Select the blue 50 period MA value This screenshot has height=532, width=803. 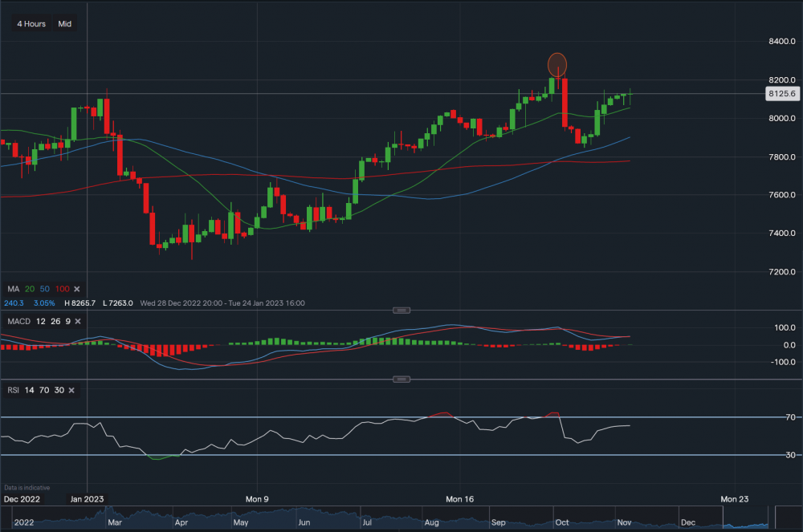(x=44, y=289)
